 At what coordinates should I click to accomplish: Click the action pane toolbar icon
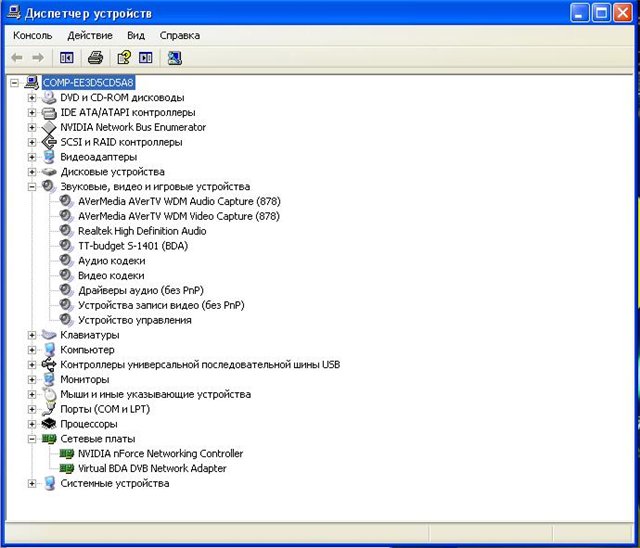click(x=146, y=58)
